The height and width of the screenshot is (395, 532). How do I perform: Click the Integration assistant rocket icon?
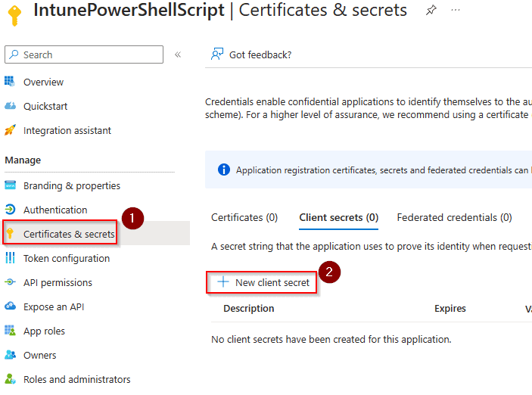point(10,130)
